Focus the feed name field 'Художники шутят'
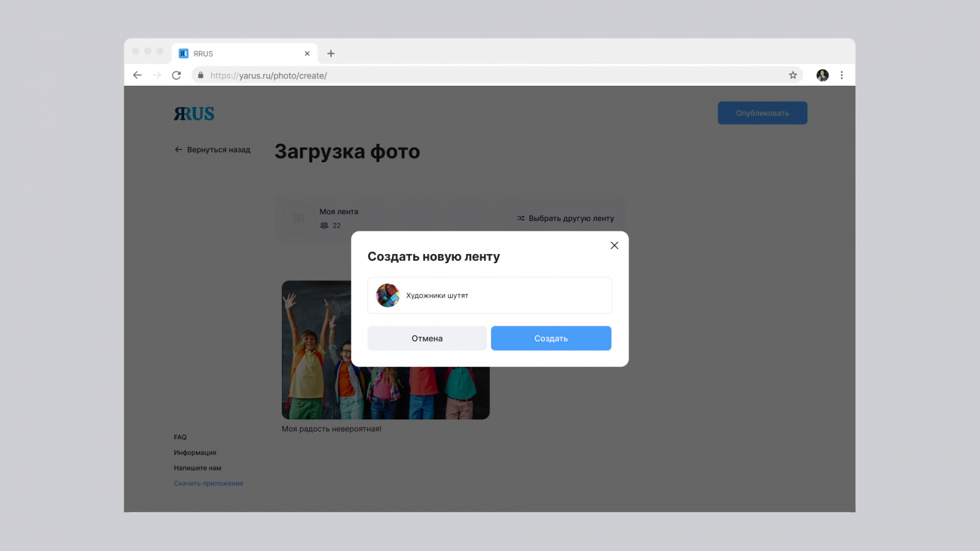 coord(490,295)
